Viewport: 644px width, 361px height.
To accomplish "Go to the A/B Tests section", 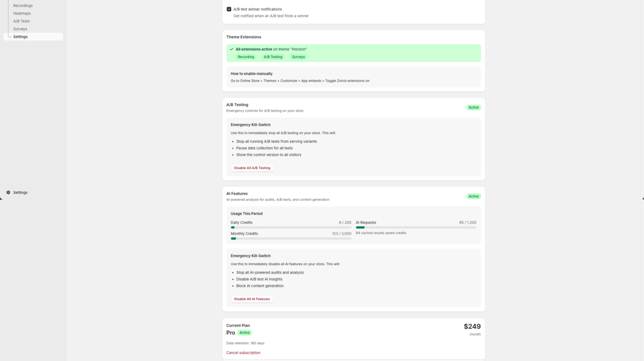I will 20,21.
